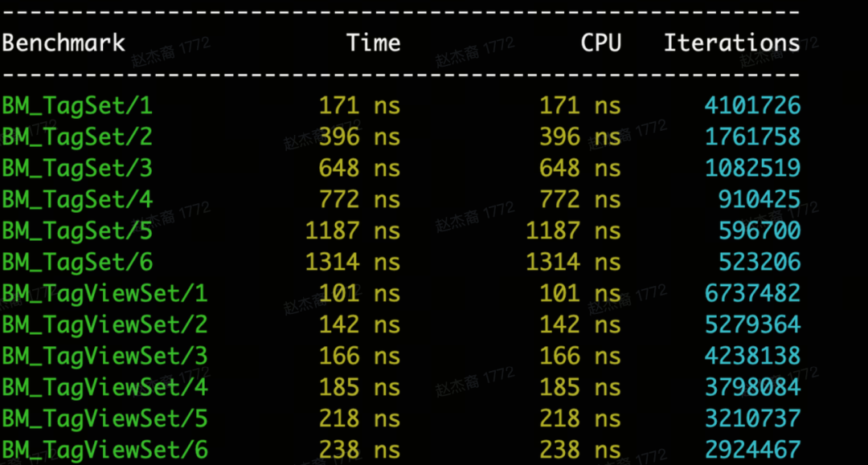Select the benchmark name BM_TagSet/4
This screenshot has width=868, height=465.
pos(77,200)
